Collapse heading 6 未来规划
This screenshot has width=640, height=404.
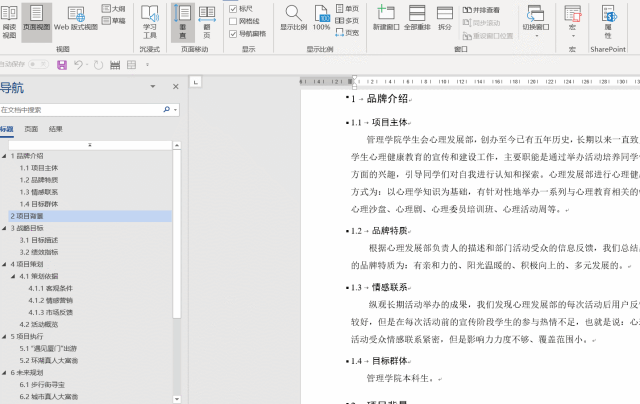point(4,373)
